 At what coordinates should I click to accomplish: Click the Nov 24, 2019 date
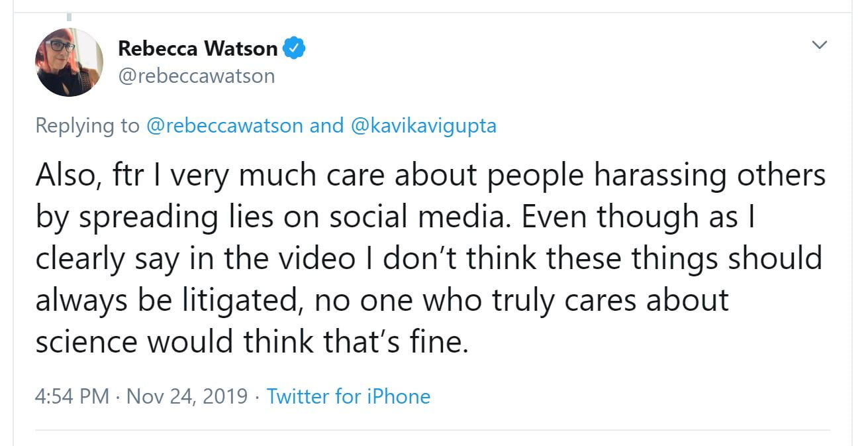[187, 396]
